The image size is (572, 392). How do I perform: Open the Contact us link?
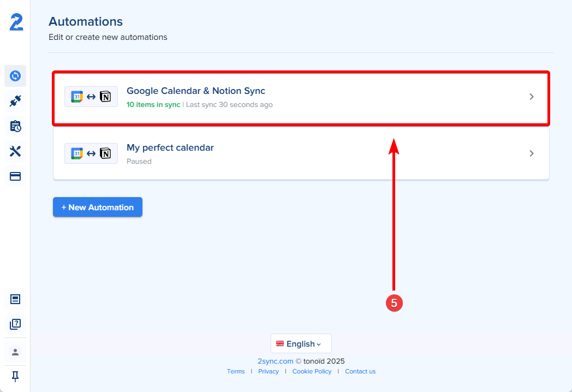point(360,371)
